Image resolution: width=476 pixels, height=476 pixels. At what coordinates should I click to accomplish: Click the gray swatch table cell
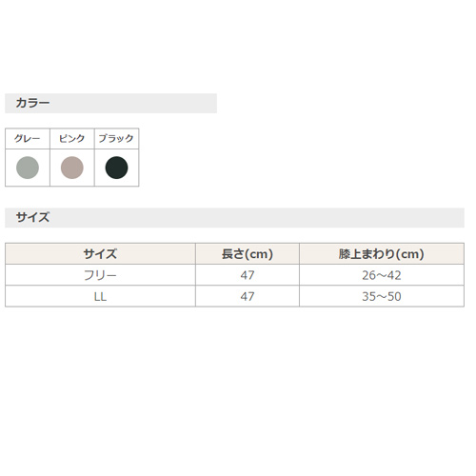[28, 168]
